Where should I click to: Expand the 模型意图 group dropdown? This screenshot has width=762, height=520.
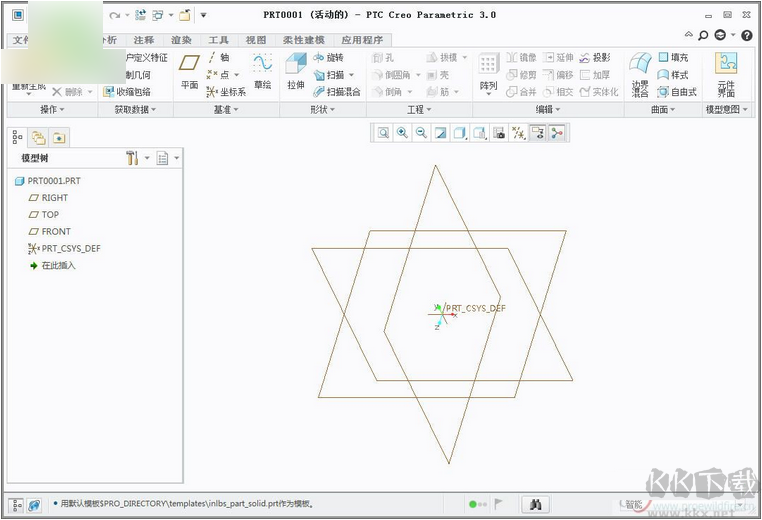click(x=727, y=110)
